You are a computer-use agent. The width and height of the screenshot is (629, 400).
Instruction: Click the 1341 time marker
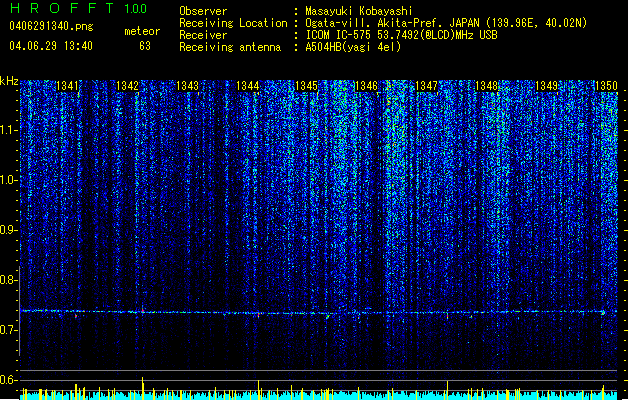tap(67, 86)
